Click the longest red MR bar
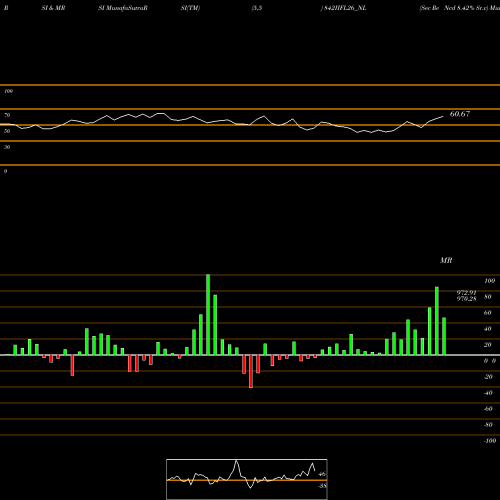The image size is (500, 500). pyautogui.click(x=251, y=371)
